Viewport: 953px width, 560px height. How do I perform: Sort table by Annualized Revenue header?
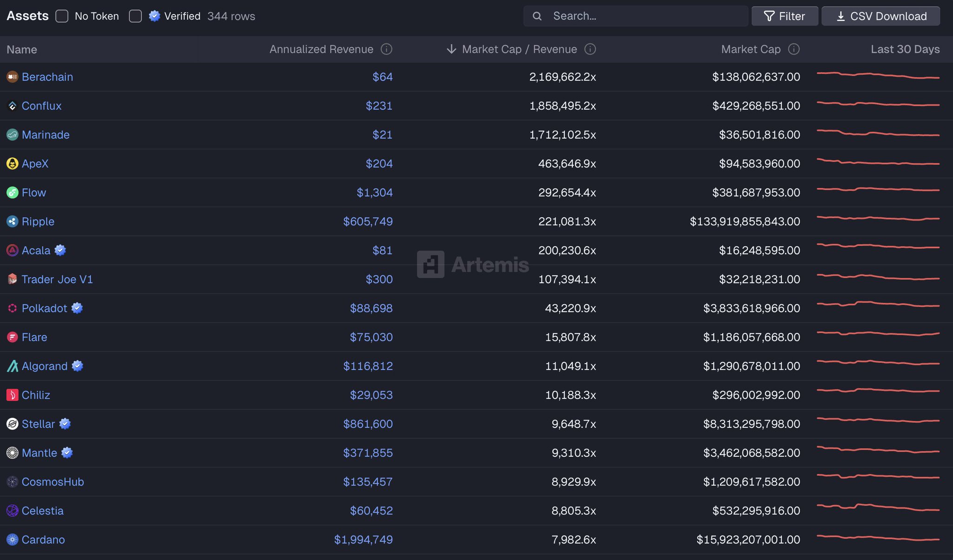coord(321,49)
